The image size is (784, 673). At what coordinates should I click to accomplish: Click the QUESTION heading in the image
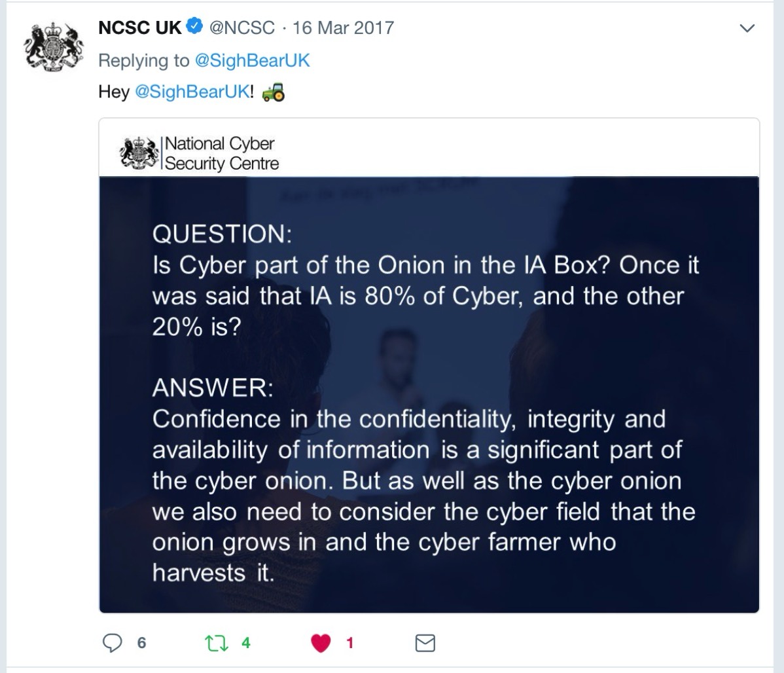pos(222,234)
